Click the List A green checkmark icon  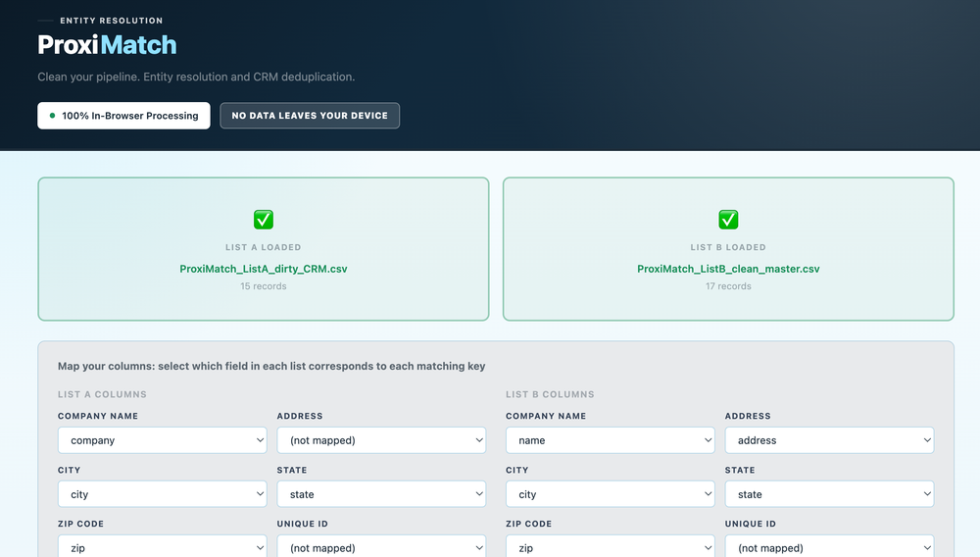coord(263,220)
